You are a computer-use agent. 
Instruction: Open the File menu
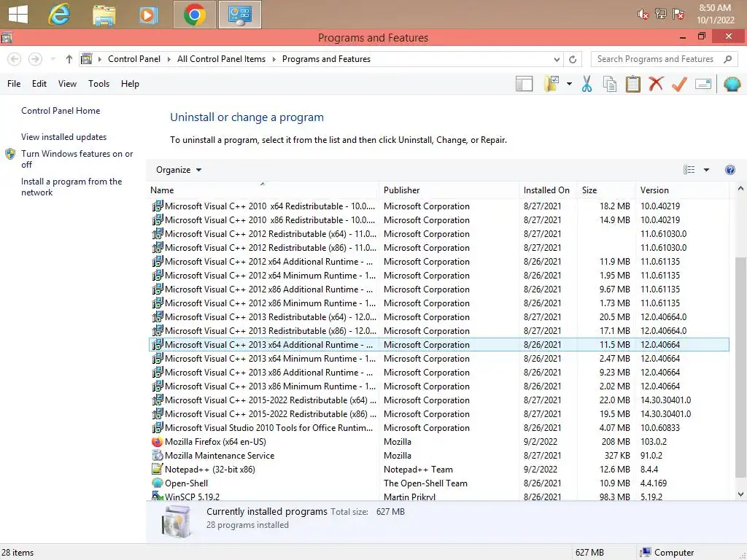pyautogui.click(x=14, y=84)
